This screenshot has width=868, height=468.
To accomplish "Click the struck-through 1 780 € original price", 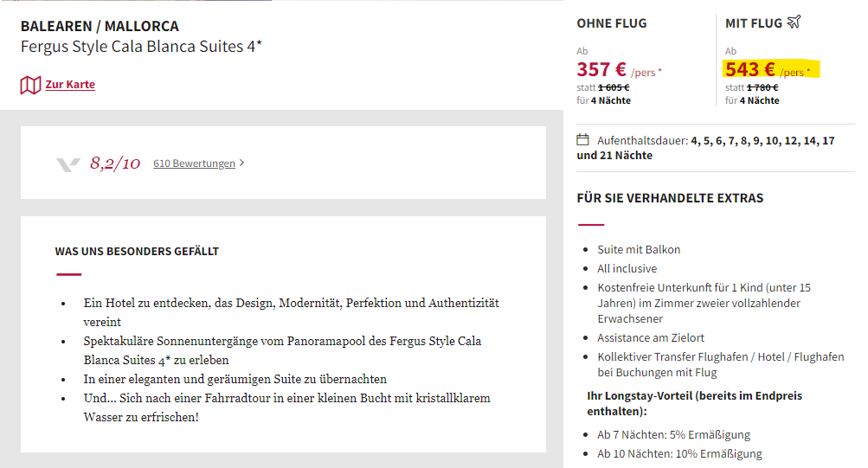I will point(762,87).
